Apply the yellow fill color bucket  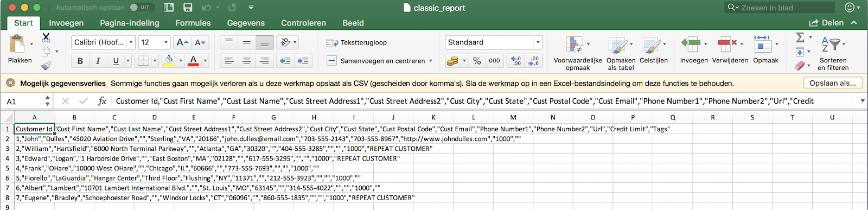(169, 61)
